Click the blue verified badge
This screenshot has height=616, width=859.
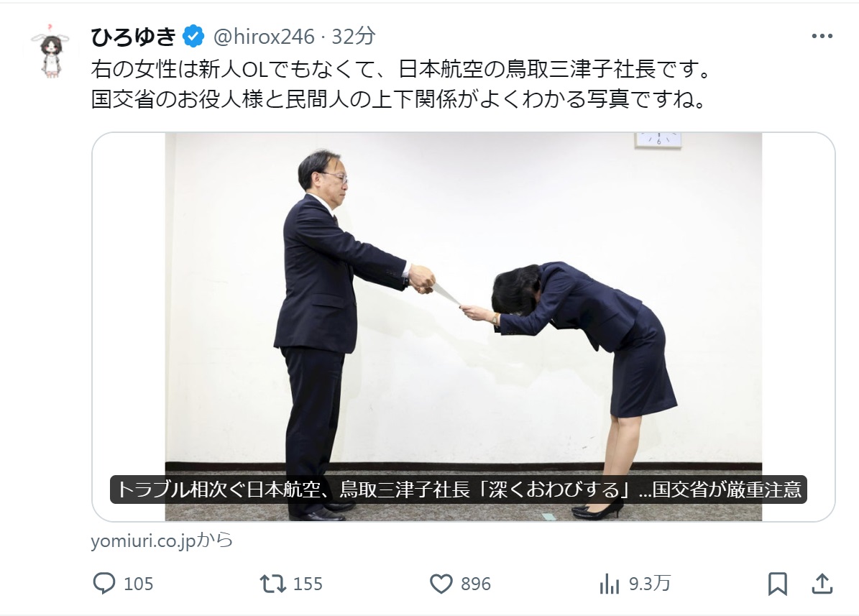click(x=193, y=37)
